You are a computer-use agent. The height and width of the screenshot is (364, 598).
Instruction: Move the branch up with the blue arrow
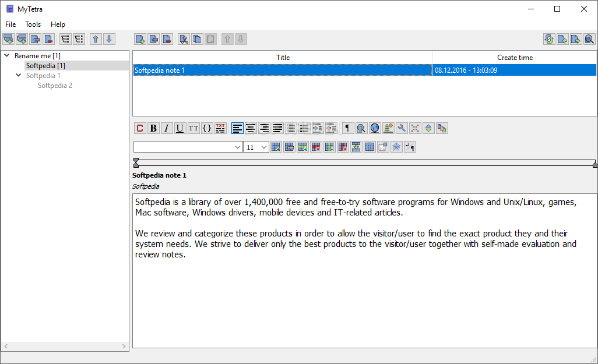coord(96,39)
